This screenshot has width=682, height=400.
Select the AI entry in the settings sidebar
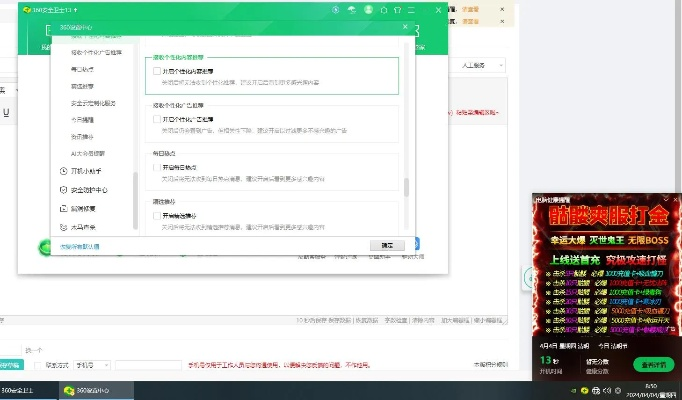click(x=88, y=153)
